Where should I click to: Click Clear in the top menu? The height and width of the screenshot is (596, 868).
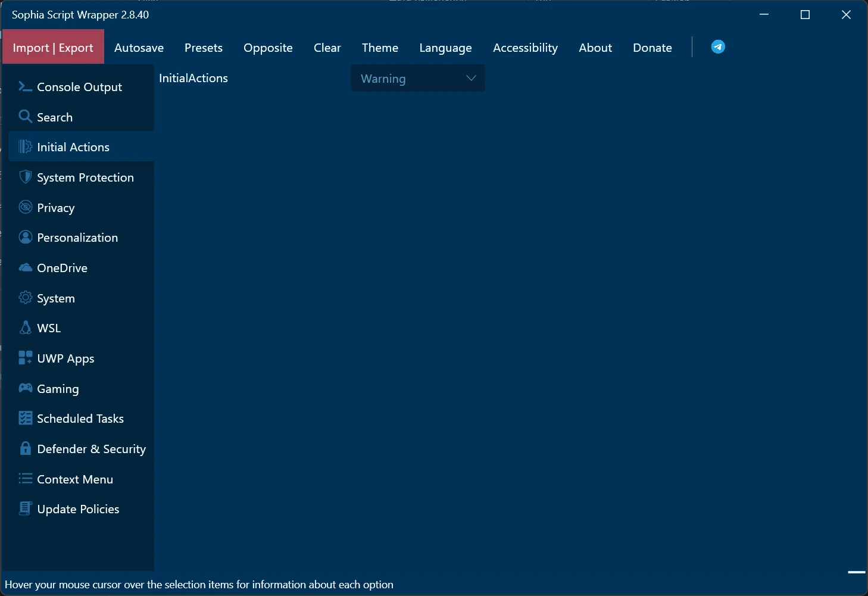click(x=327, y=48)
